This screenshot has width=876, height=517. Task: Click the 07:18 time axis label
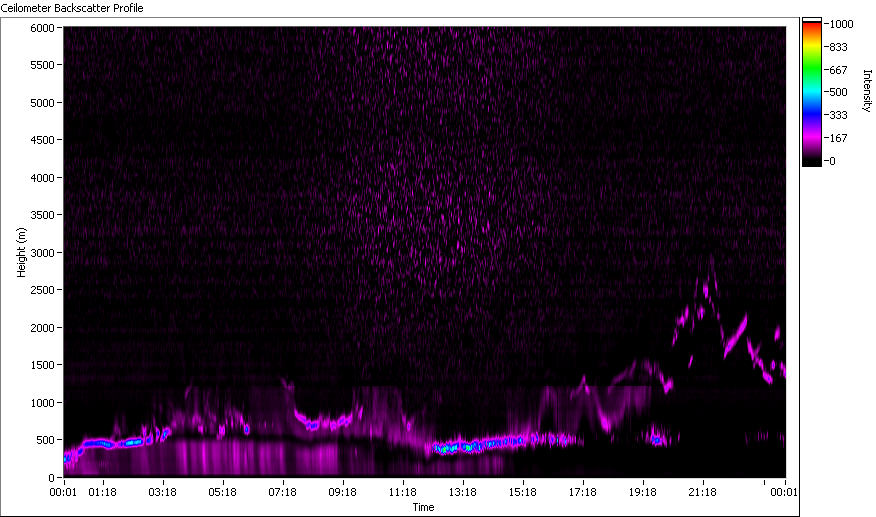283,492
